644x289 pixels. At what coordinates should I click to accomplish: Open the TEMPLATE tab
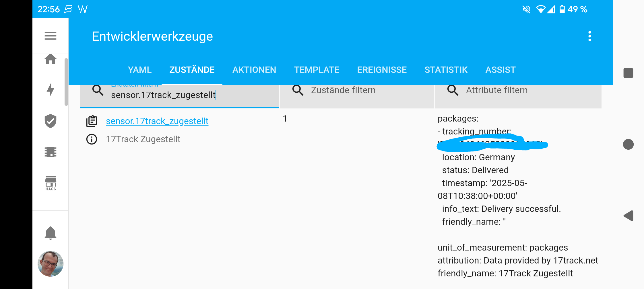317,70
